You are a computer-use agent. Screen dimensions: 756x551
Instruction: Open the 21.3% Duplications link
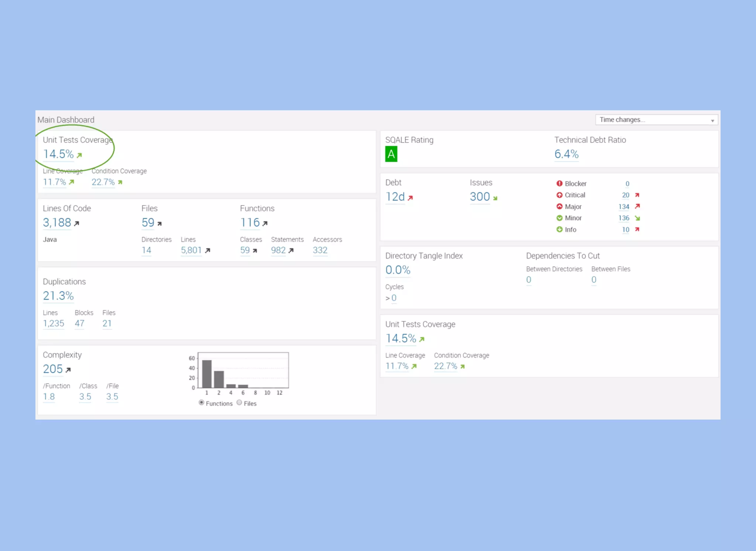58,296
